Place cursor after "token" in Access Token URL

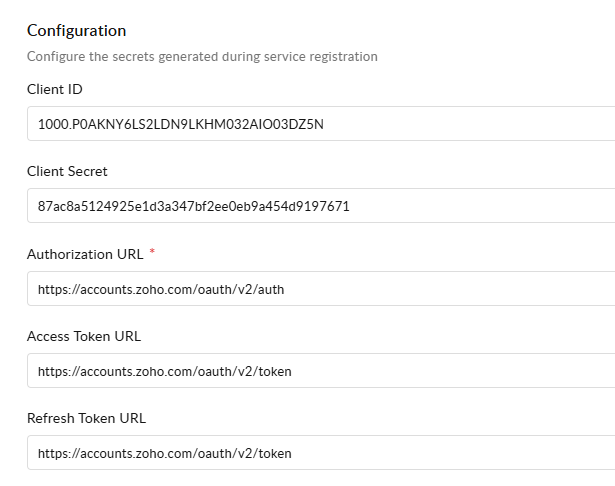coord(293,371)
